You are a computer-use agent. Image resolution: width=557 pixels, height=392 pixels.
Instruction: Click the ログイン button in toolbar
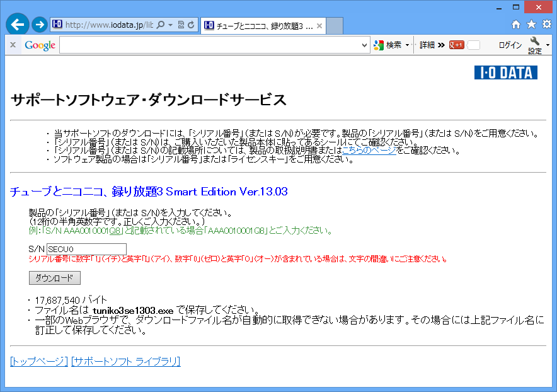(x=510, y=45)
